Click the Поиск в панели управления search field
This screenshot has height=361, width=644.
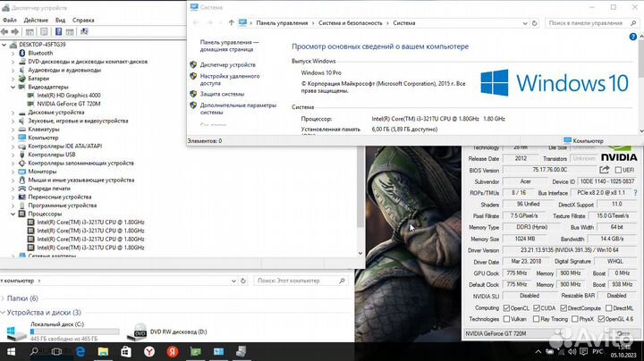click(x=592, y=23)
